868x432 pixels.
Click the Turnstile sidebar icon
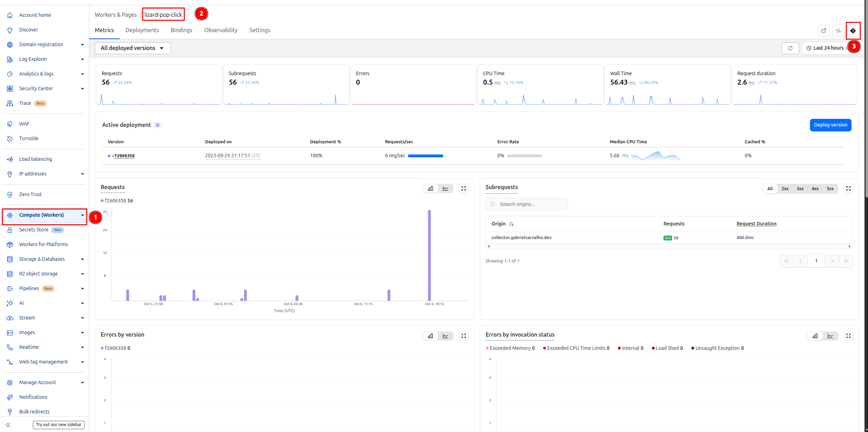[10, 139]
